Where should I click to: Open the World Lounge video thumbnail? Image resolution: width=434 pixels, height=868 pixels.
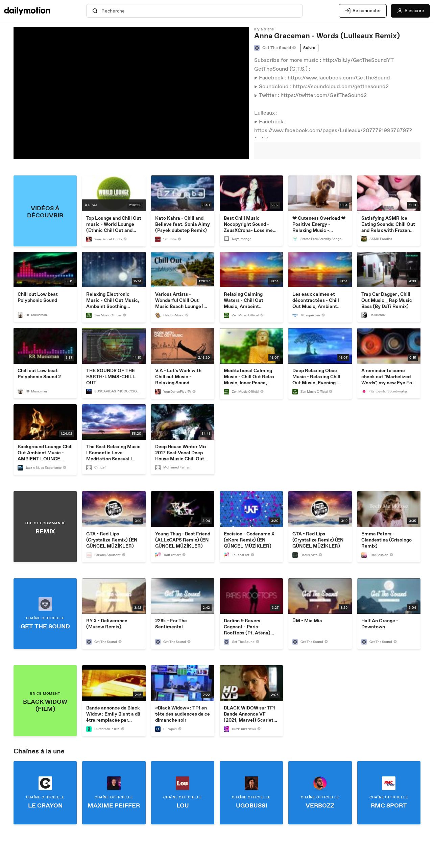pos(114,193)
